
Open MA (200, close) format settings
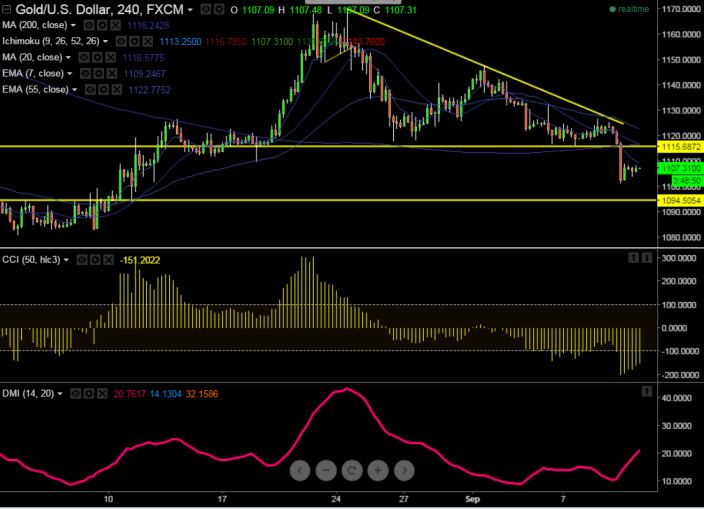click(x=102, y=25)
